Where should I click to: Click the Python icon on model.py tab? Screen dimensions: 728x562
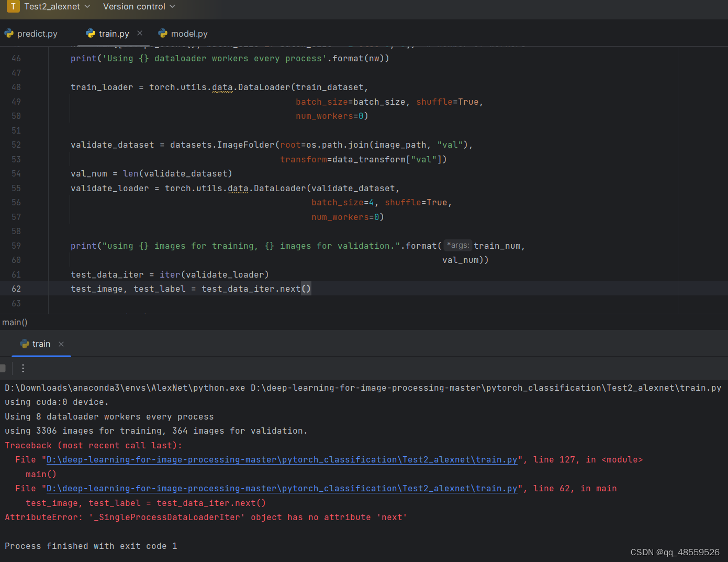click(162, 33)
